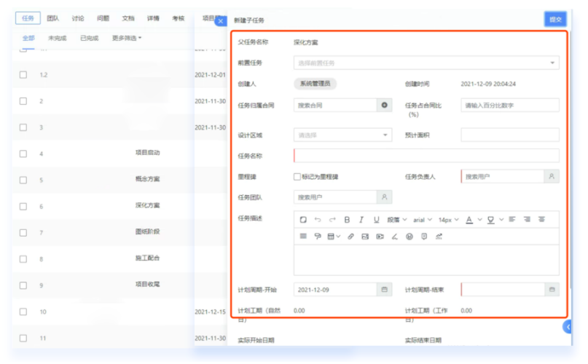Open calendar picker for plan start date
The image size is (588, 364).
click(x=385, y=290)
